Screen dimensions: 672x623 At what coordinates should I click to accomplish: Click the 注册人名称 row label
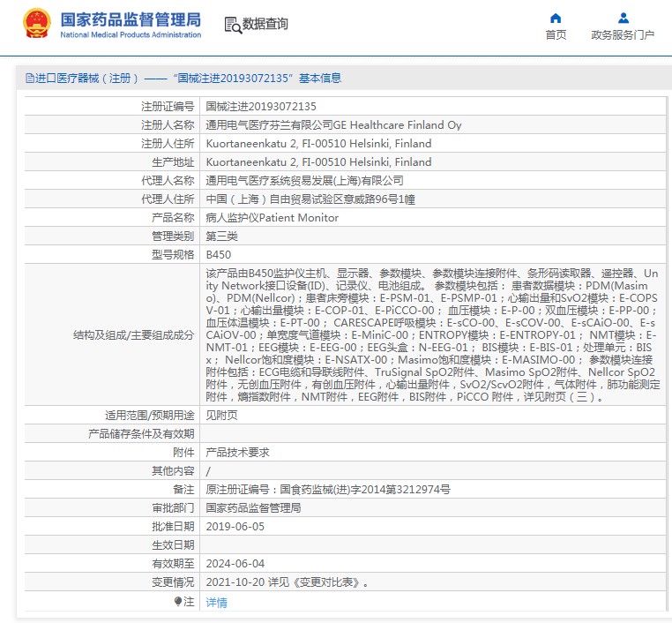(168, 124)
